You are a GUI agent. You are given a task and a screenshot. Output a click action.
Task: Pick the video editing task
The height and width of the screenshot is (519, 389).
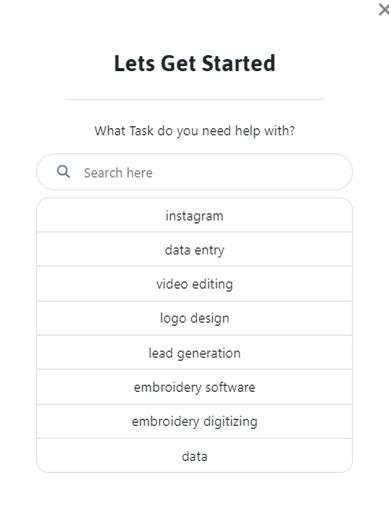click(x=194, y=284)
